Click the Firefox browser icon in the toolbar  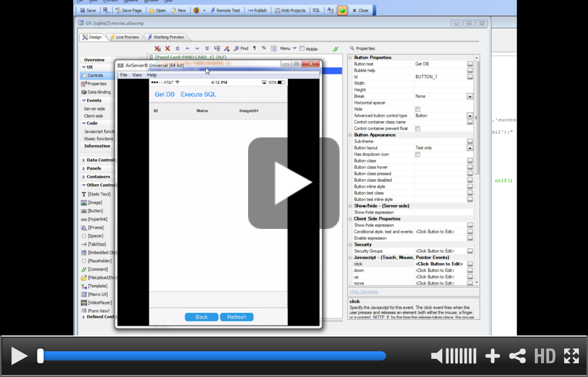point(197,10)
